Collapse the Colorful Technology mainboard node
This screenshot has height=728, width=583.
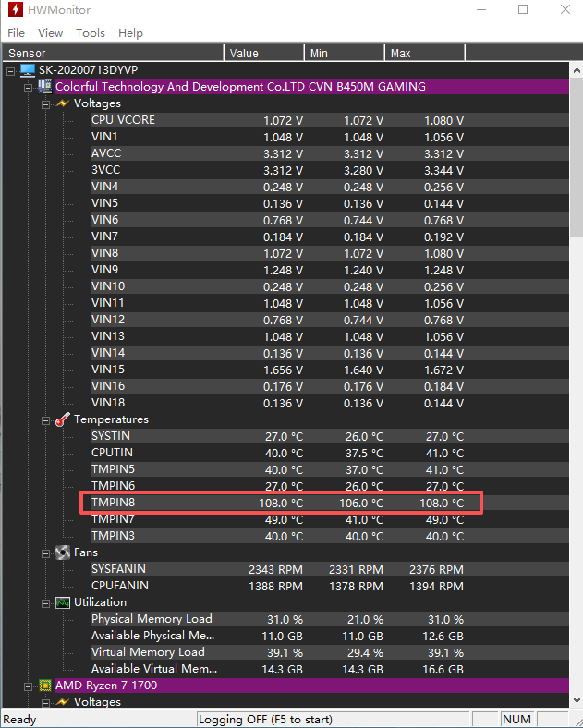[x=29, y=88]
